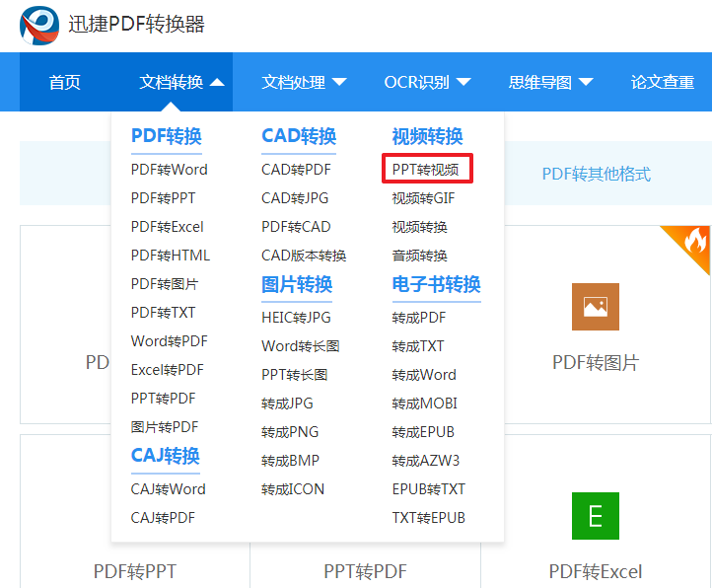This screenshot has height=588, width=712.
Task: Select 转成PNG image option
Action: [290, 432]
